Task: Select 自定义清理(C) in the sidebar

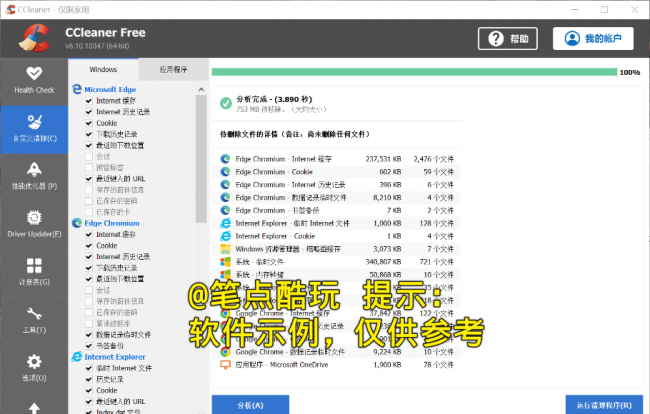Action: (x=34, y=129)
